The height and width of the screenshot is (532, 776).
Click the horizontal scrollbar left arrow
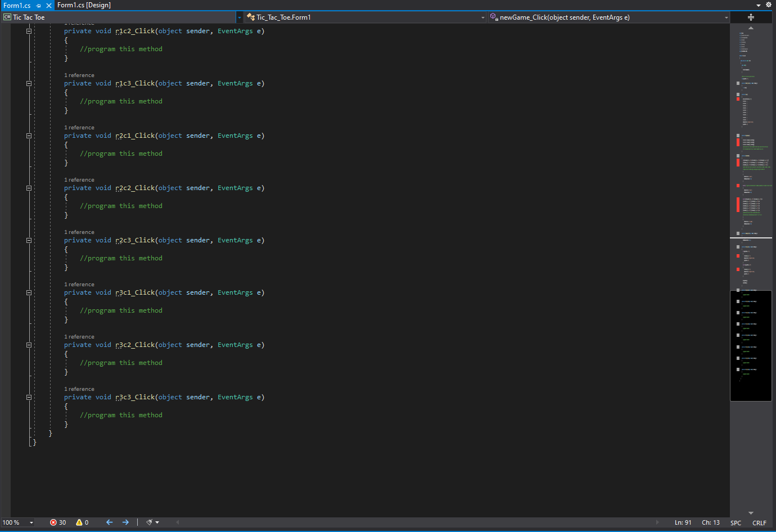(178, 522)
